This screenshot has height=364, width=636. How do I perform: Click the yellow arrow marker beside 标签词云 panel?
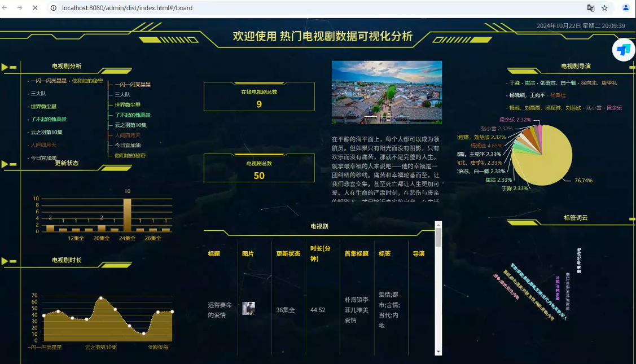tap(631, 218)
